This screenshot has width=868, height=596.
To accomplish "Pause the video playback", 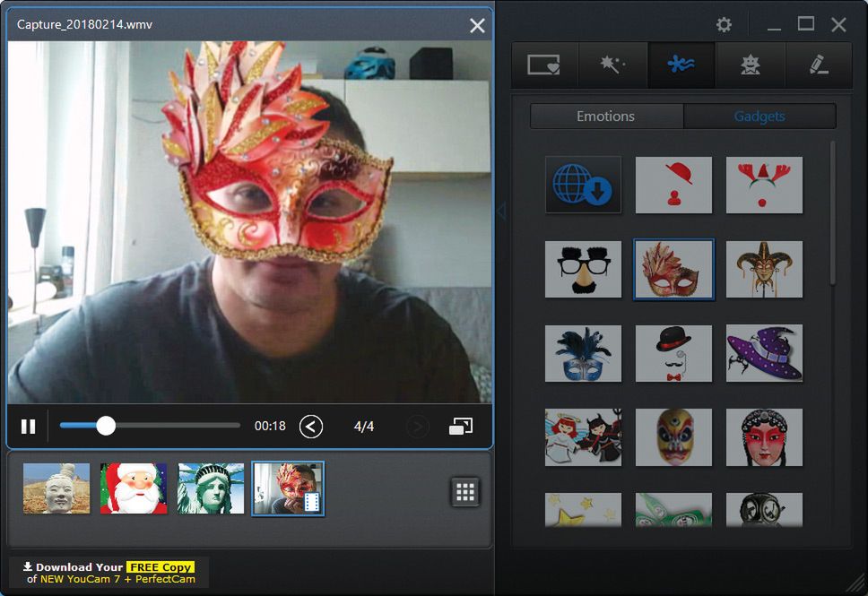I will click(28, 426).
